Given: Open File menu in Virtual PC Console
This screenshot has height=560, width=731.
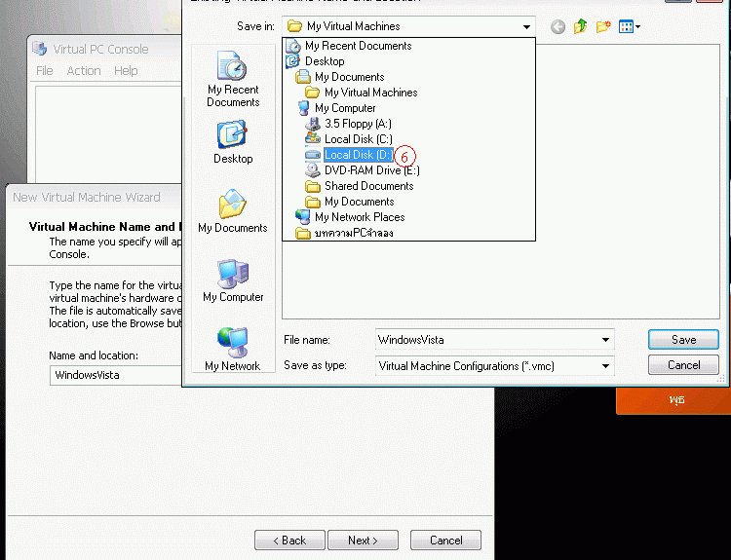Looking at the screenshot, I should (x=44, y=71).
